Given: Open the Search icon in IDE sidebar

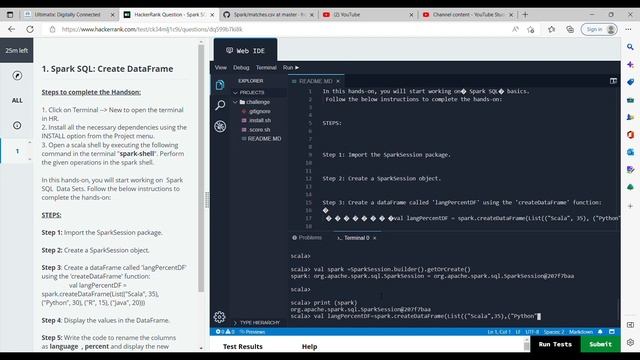Looking at the screenshot, I should tap(220, 105).
